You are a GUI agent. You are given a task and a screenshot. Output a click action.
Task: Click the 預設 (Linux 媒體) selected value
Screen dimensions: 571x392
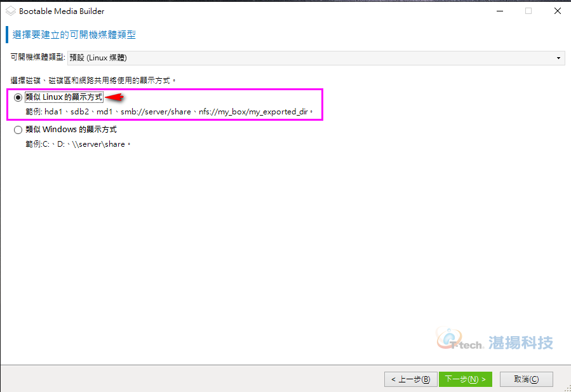tap(98, 58)
